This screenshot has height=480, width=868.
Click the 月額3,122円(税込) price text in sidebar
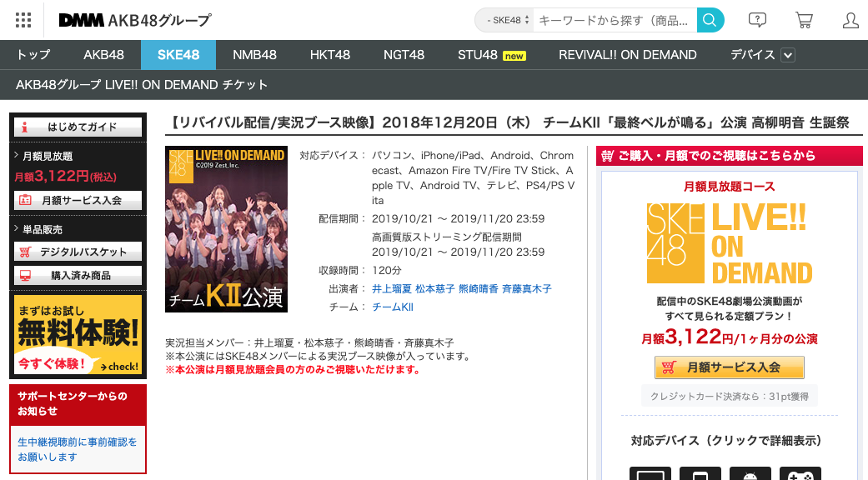[65, 177]
